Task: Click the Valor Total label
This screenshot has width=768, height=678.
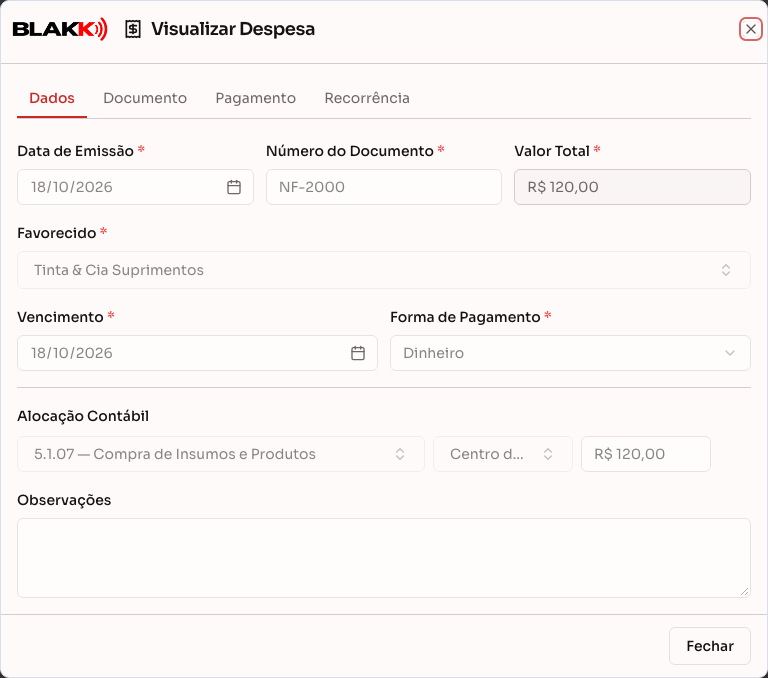Action: (x=552, y=151)
